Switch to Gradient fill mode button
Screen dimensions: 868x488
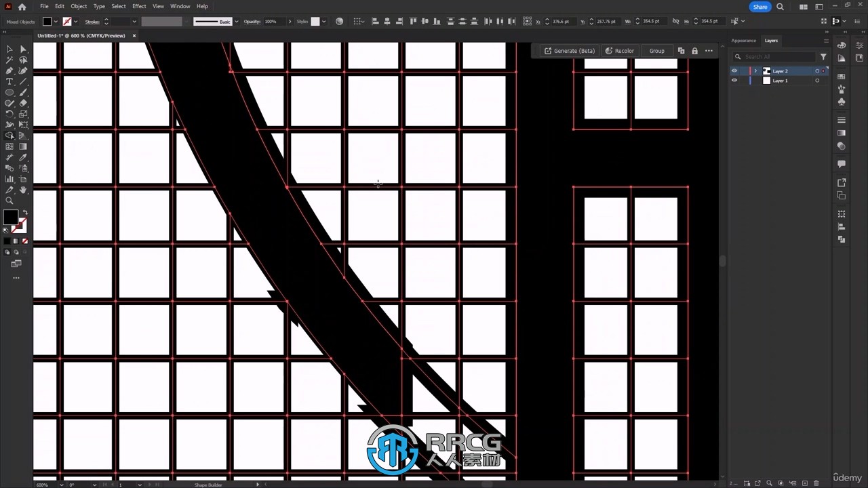pyautogui.click(x=16, y=241)
